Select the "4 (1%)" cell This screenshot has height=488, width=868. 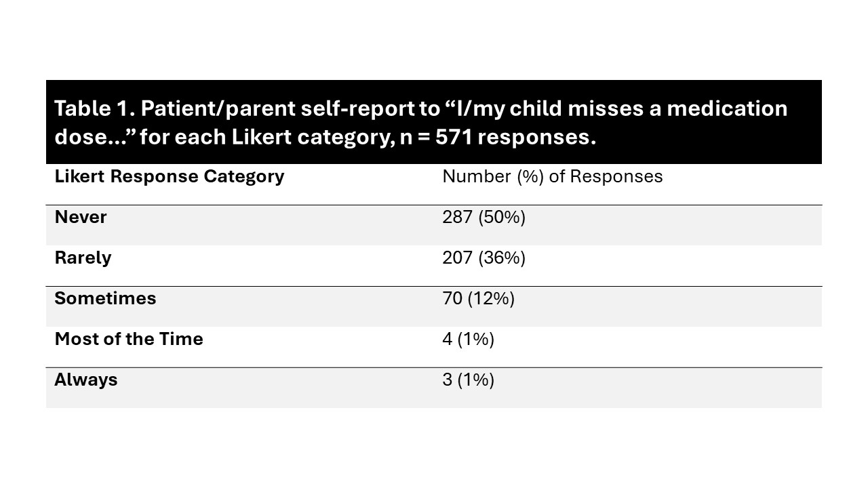click(468, 339)
